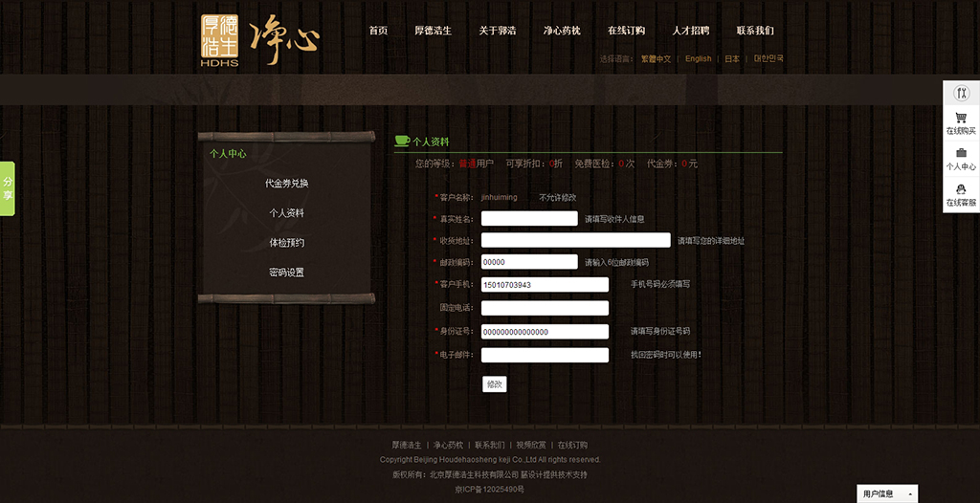This screenshot has height=503, width=980.
Task: Click the green 分享 share tab
Action: [8, 188]
